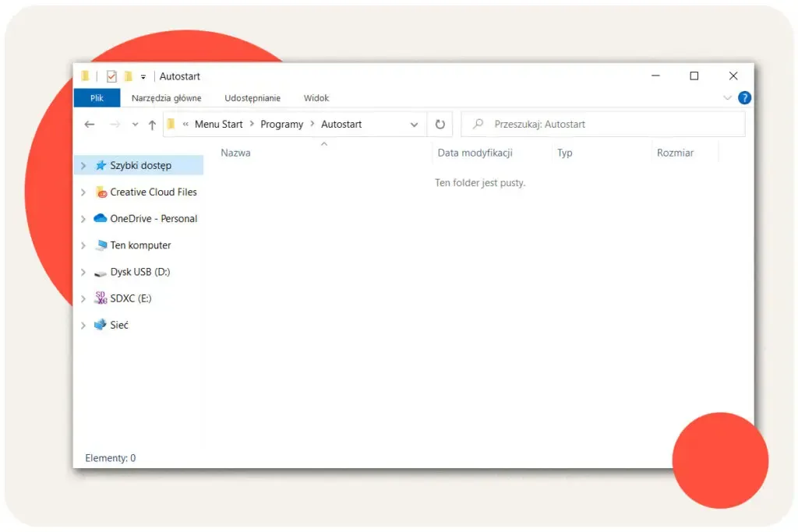Open the Customize Quick Access Toolbar dropdown
Viewport: 798px width, 532px height.
143,76
